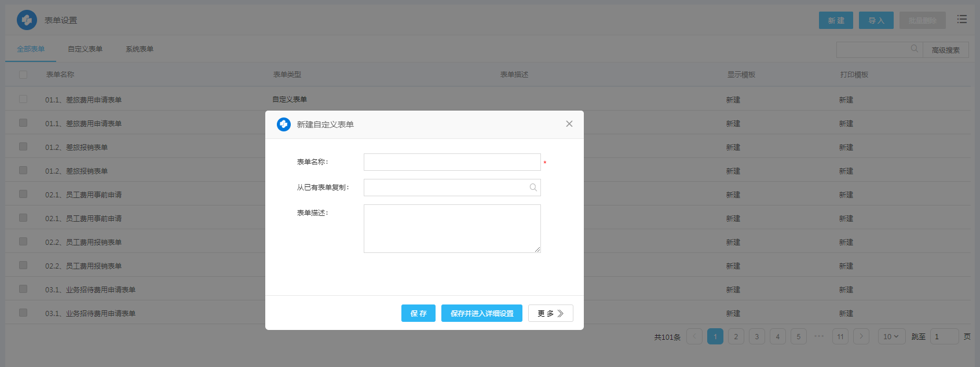Click the search icon in top search box
The width and height of the screenshot is (980, 367).
point(914,49)
